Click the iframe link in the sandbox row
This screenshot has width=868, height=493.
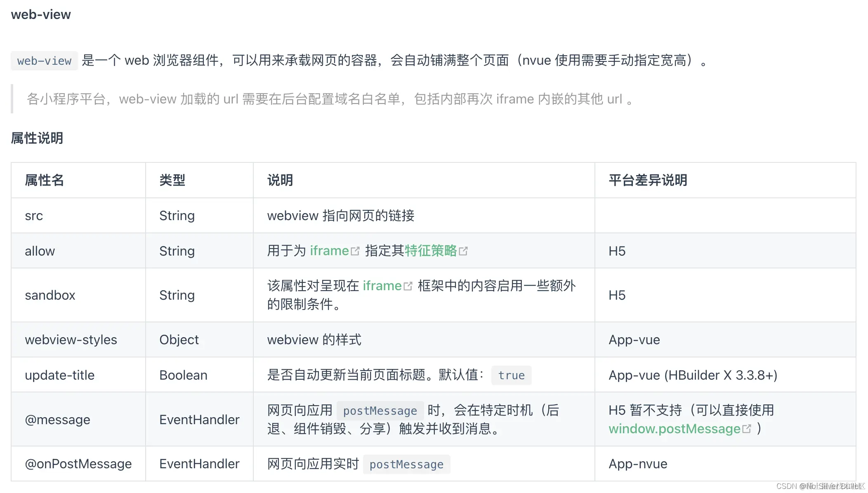382,286
